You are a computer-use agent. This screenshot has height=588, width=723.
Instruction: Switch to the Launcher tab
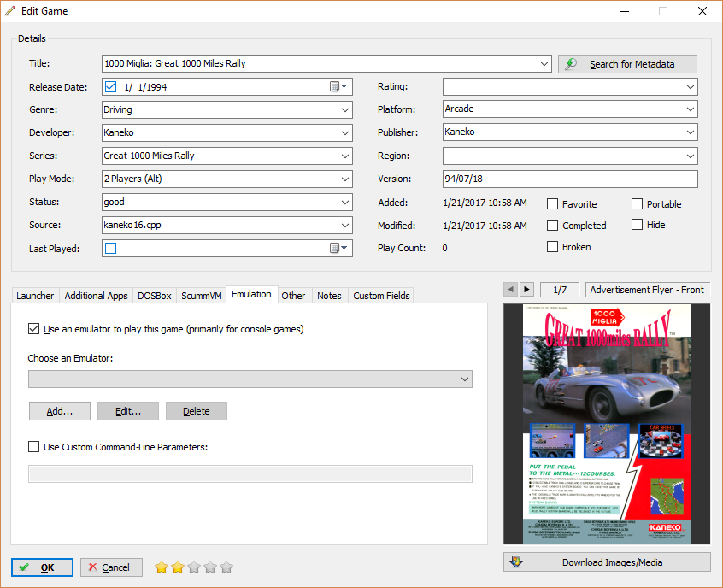35,296
